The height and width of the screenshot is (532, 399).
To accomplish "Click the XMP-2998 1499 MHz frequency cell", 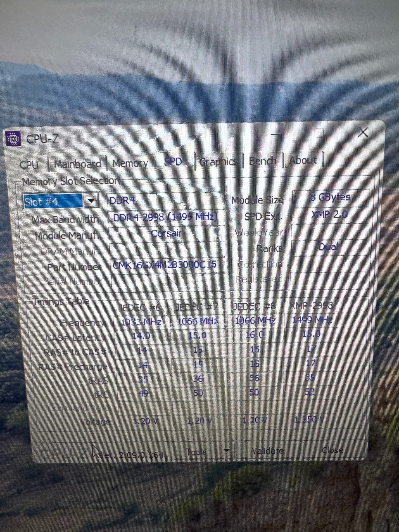I will (312, 320).
